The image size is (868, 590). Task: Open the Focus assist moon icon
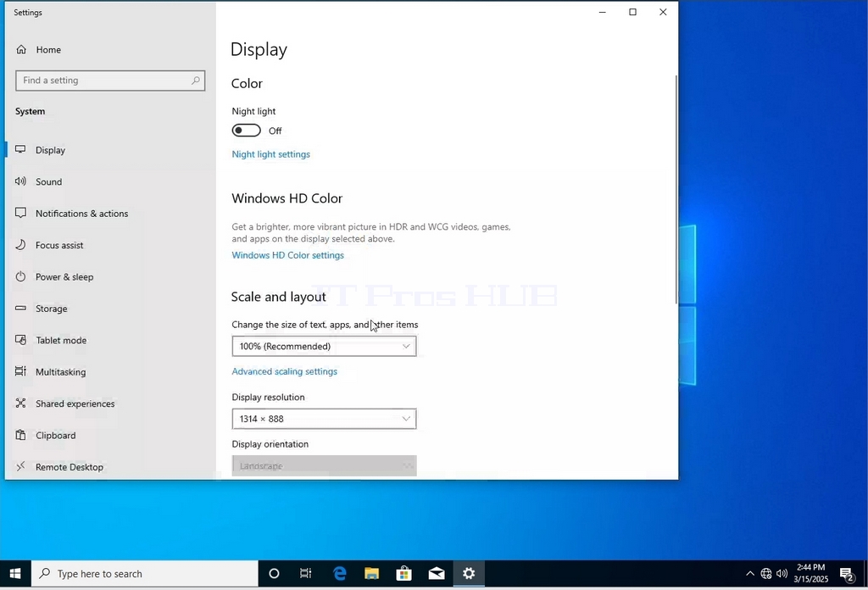pyautogui.click(x=20, y=245)
